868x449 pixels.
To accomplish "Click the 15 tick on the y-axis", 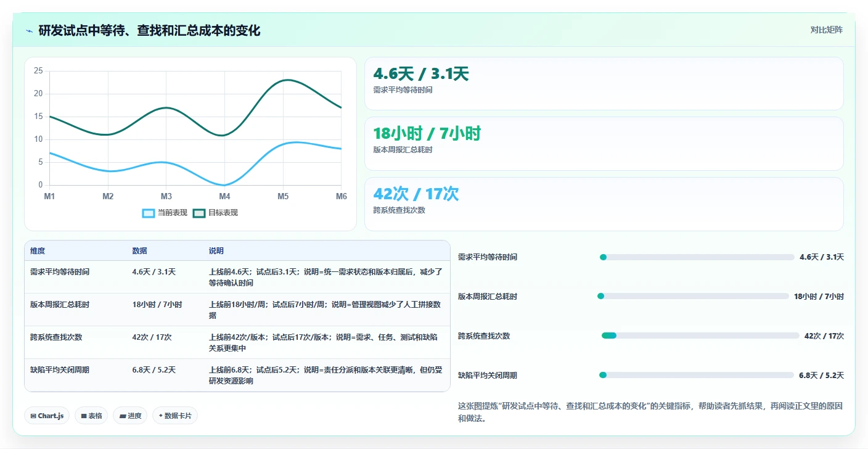I will click(38, 117).
